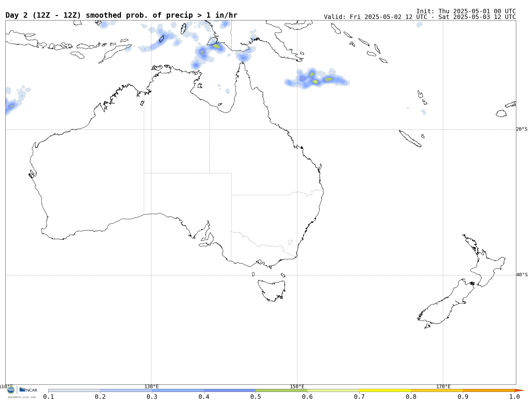Click the colorbar tick label 0.7
The height and width of the screenshot is (400, 532).
pos(359,397)
